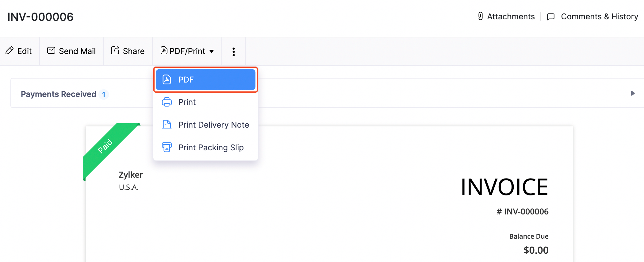This screenshot has height=262, width=644.
Task: Select the Send Mail envelope icon
Action: [51, 51]
